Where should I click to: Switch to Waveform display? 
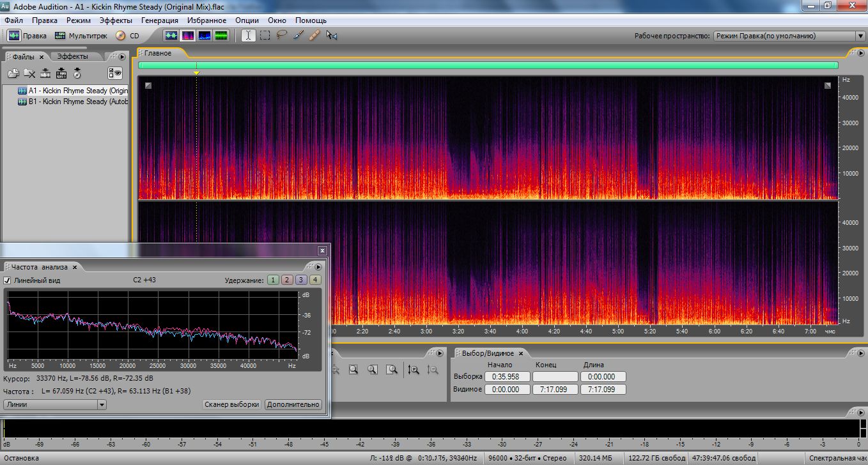[x=171, y=36]
